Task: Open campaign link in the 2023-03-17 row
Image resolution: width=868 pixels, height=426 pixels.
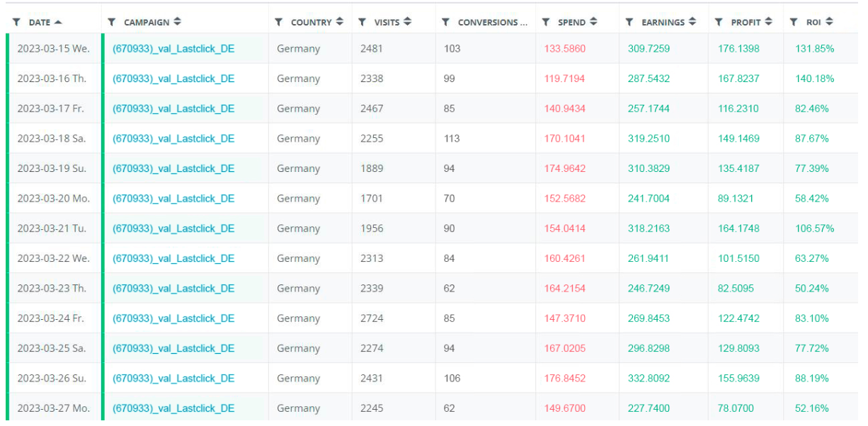Action: pyautogui.click(x=173, y=109)
